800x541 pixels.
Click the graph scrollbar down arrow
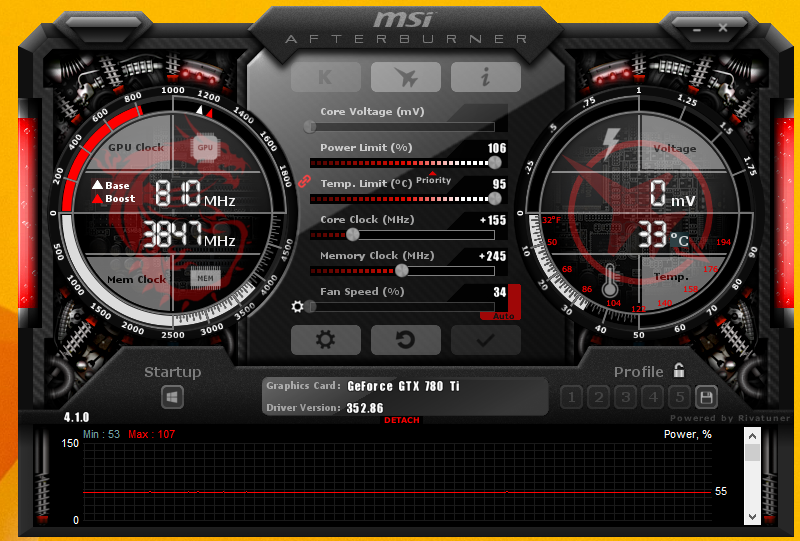[753, 517]
